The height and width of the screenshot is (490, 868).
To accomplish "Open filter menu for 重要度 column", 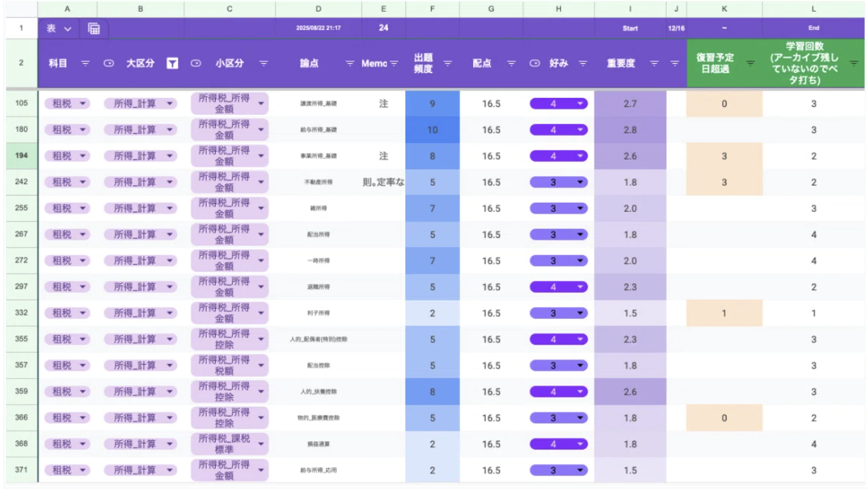I will (654, 63).
